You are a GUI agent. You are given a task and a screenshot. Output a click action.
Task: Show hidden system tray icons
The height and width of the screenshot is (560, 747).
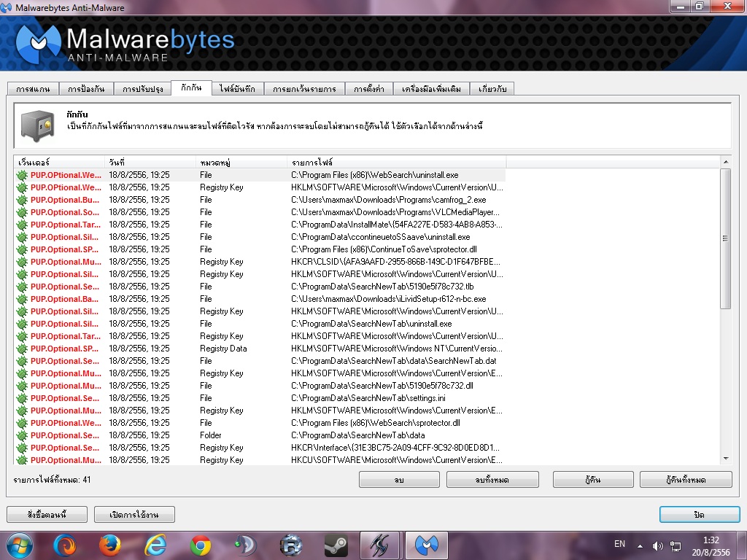(640, 546)
